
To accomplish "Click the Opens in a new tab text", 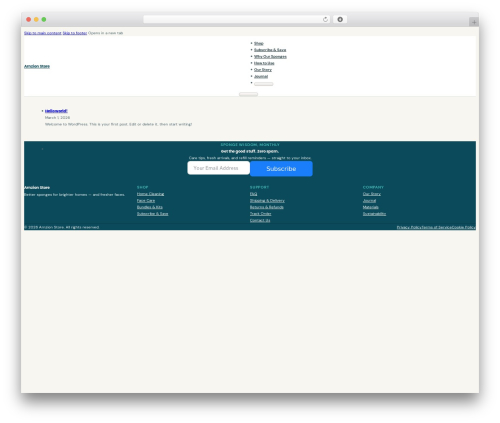I will 105,33.
